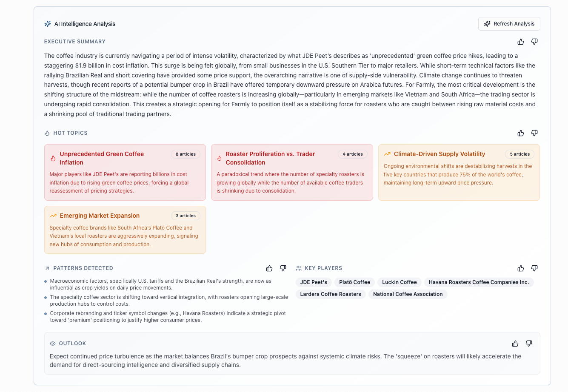568x392 pixels.
Task: Click the flame icon beside Hot Topics
Action: click(x=47, y=133)
